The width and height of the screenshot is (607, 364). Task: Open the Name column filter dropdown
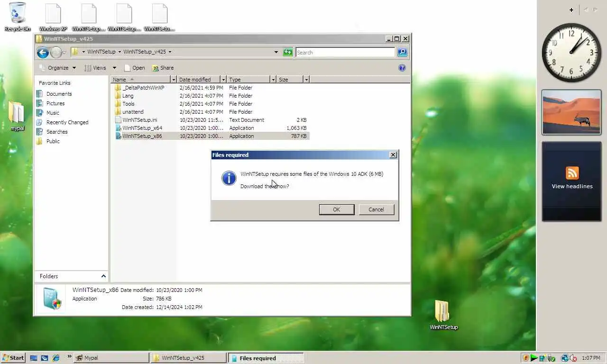tap(174, 80)
